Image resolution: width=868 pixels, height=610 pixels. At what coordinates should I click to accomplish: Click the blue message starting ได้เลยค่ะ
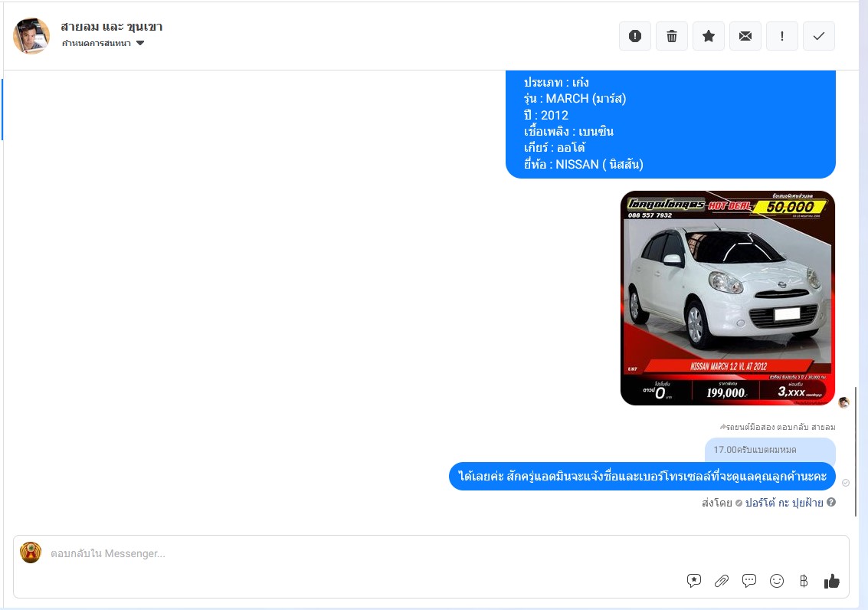click(642, 476)
